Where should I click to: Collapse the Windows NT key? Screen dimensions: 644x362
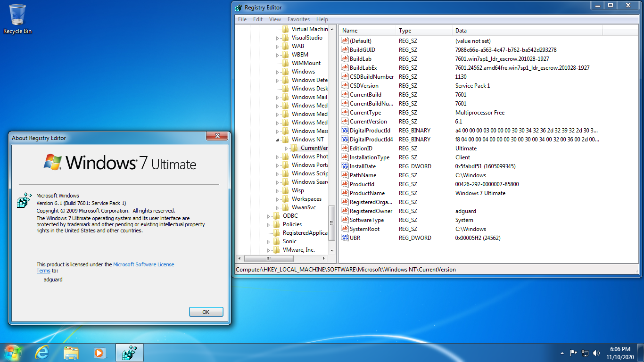coord(277,140)
